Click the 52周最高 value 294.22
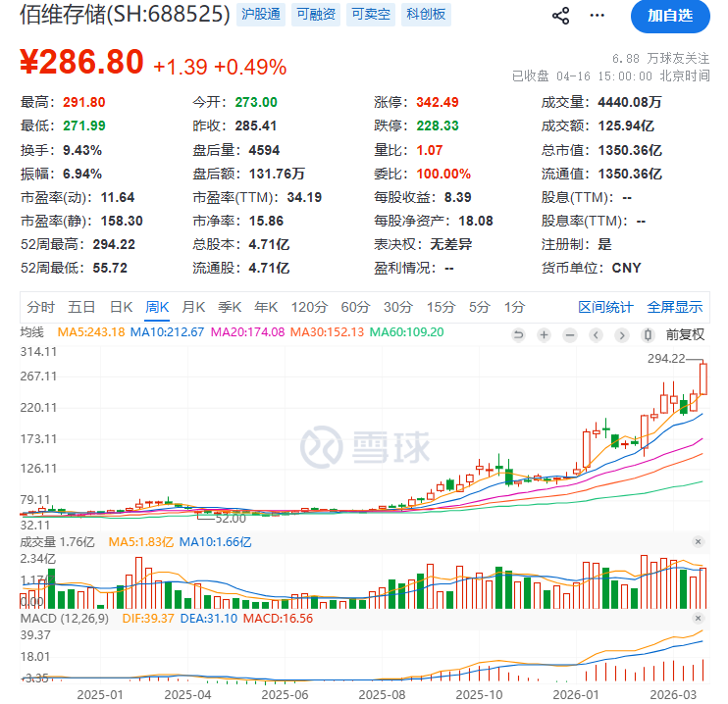Screen dimensions: 728x704 point(114,244)
